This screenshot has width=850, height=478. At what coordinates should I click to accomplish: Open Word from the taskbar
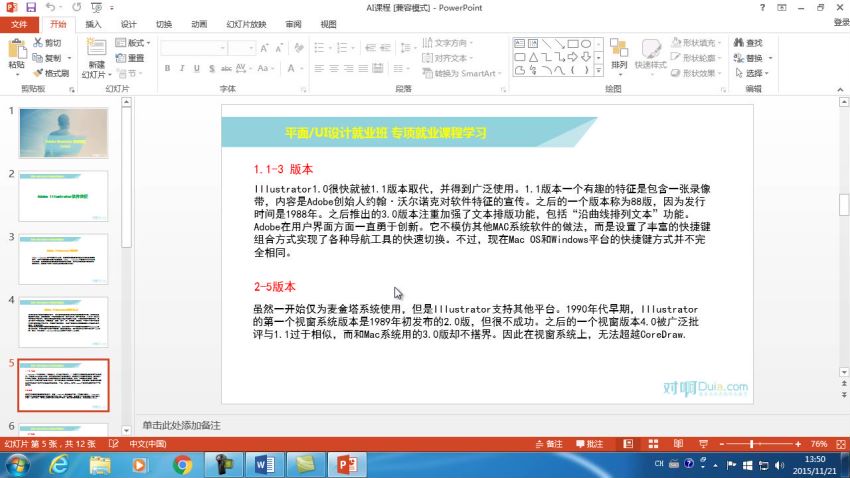(x=265, y=464)
